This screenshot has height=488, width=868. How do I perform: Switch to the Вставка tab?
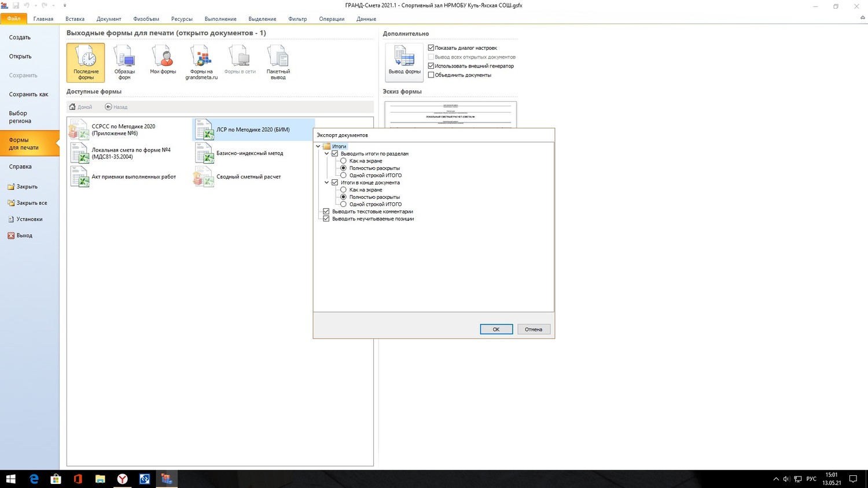75,19
